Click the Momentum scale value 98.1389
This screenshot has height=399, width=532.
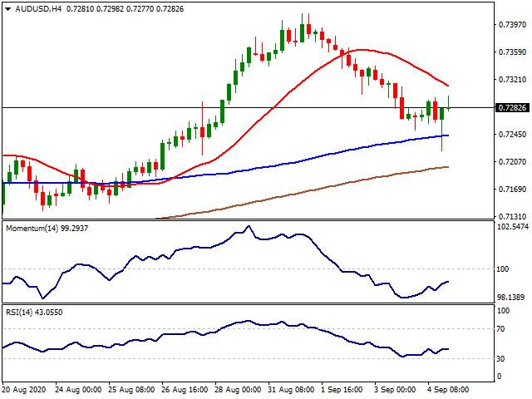(510, 298)
